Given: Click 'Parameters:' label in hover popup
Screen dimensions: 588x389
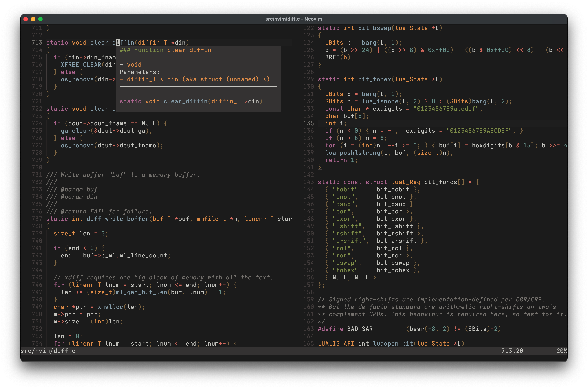Looking at the screenshot, I should [139, 72].
